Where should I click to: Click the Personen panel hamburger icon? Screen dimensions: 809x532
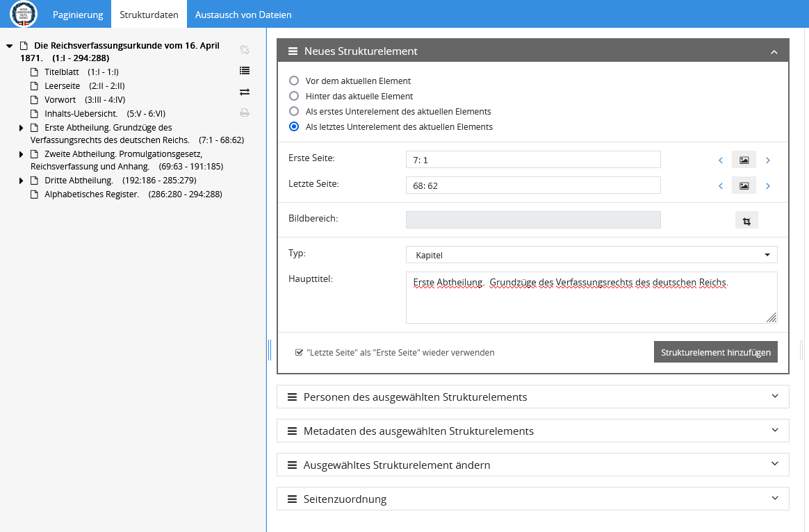292,397
